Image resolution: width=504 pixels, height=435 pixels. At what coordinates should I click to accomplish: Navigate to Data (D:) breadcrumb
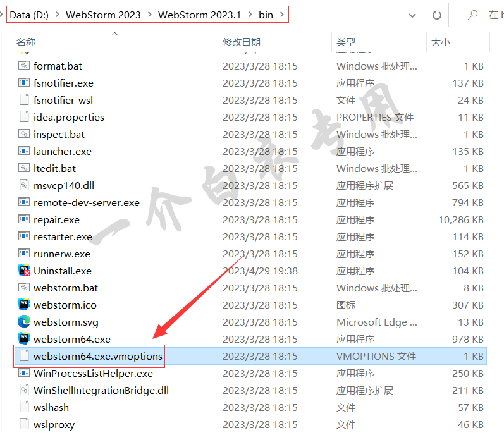pyautogui.click(x=29, y=15)
